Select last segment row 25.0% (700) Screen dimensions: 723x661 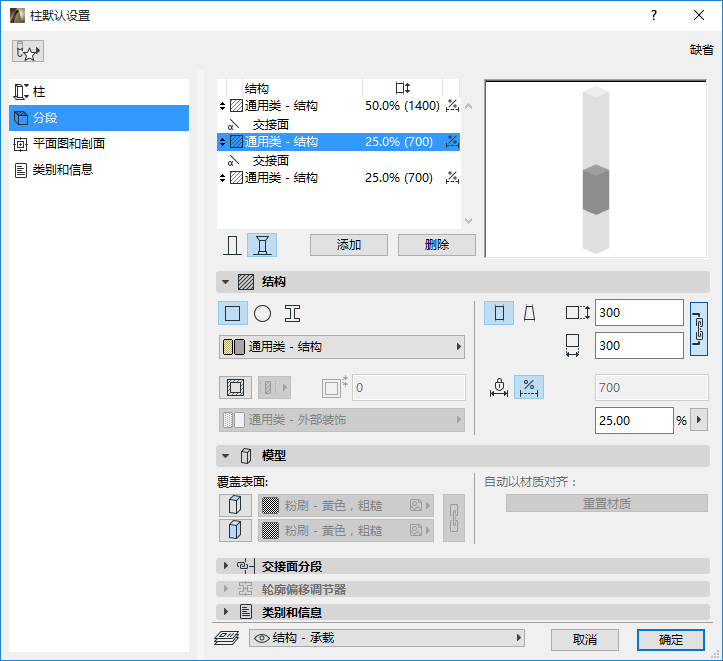click(338, 178)
